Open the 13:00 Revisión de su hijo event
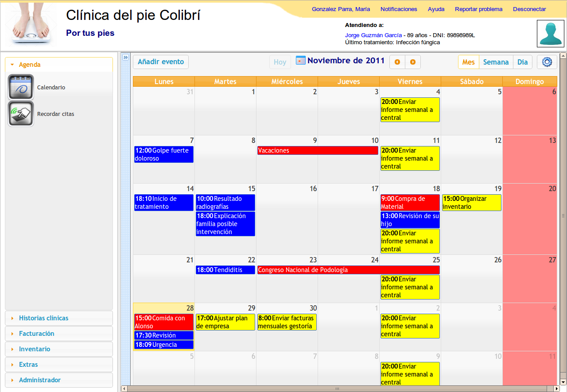This screenshot has height=392, width=567. pyautogui.click(x=410, y=220)
